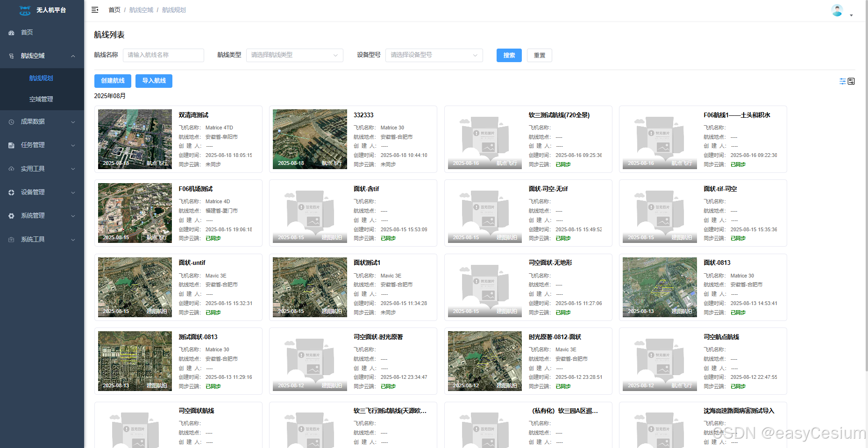
Task: Open the F06机场测试 route thumbnail
Action: point(135,213)
